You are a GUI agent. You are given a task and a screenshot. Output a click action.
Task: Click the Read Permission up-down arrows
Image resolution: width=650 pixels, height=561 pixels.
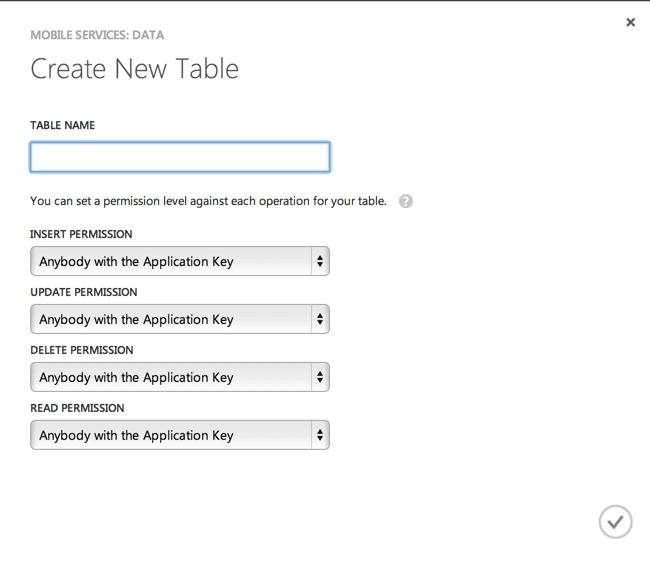click(319, 436)
